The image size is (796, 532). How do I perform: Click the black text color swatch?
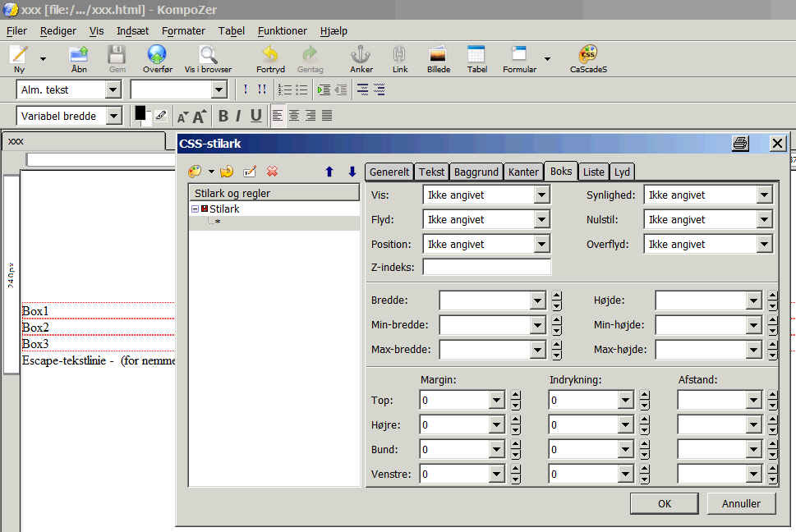(x=140, y=113)
